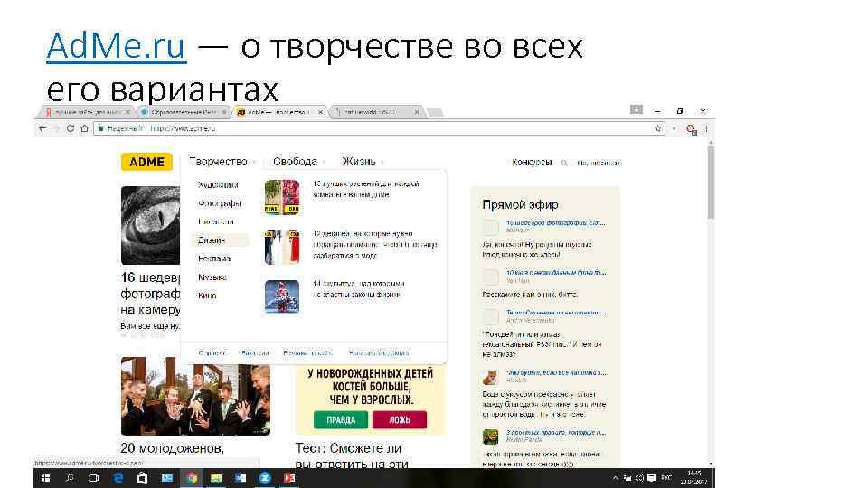Open the 20 молодоженов article headline
Viewport: 868px width, 488px height.
[x=172, y=448]
